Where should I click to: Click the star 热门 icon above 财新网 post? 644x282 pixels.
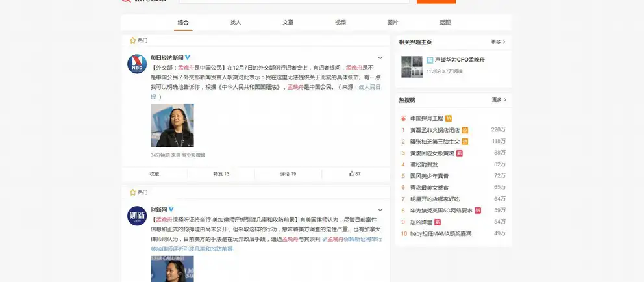[133, 193]
